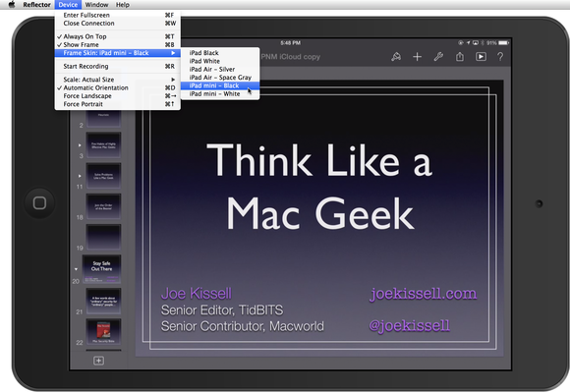
Task: Tap Senior Editor, TidBITS text
Action: point(222,309)
